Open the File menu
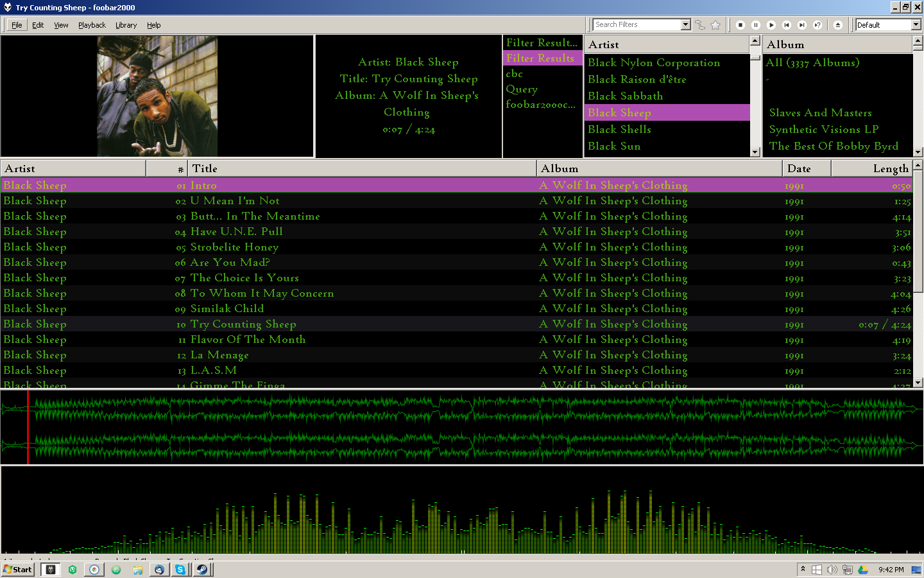 point(17,25)
